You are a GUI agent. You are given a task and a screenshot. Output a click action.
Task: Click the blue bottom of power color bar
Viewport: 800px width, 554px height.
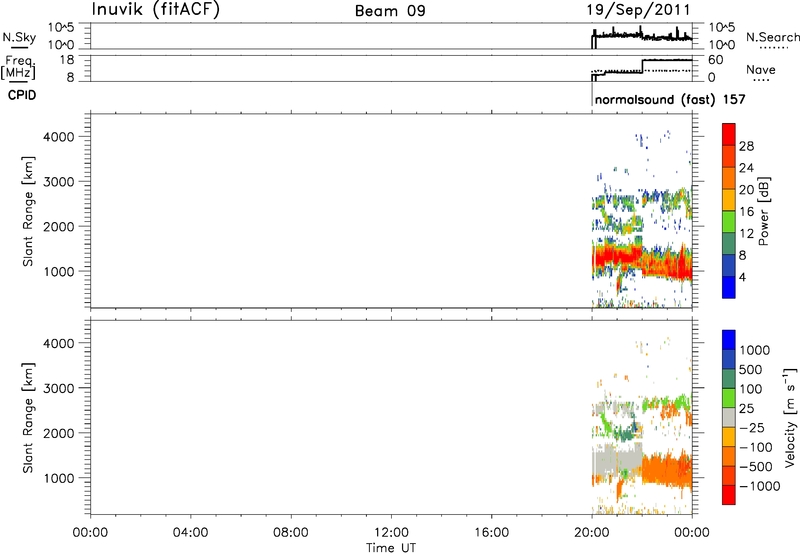pos(729,287)
